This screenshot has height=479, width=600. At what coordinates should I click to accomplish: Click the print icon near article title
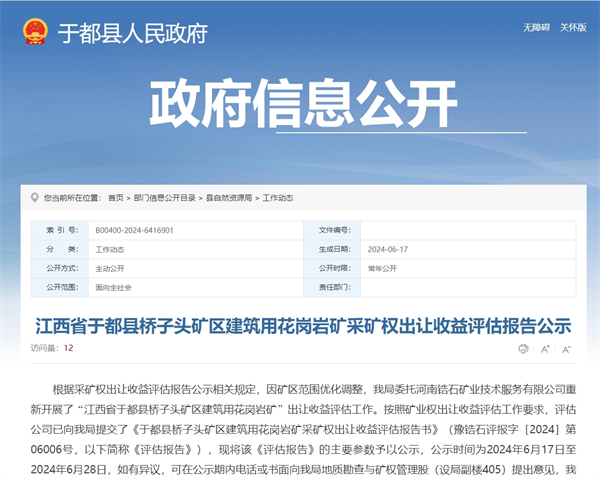523,349
